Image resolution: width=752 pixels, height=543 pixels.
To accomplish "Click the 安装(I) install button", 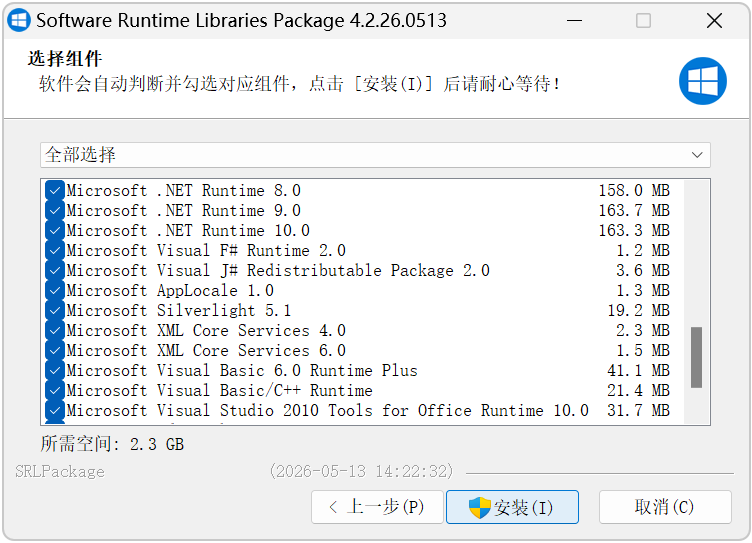I will click(x=512, y=507).
